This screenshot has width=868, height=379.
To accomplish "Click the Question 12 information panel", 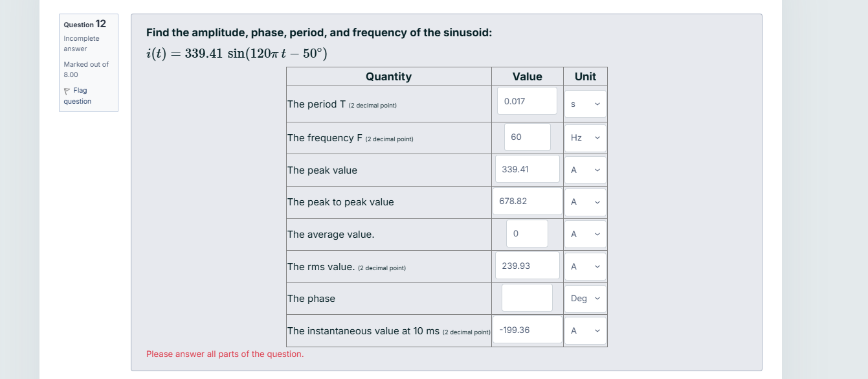I will (x=88, y=62).
